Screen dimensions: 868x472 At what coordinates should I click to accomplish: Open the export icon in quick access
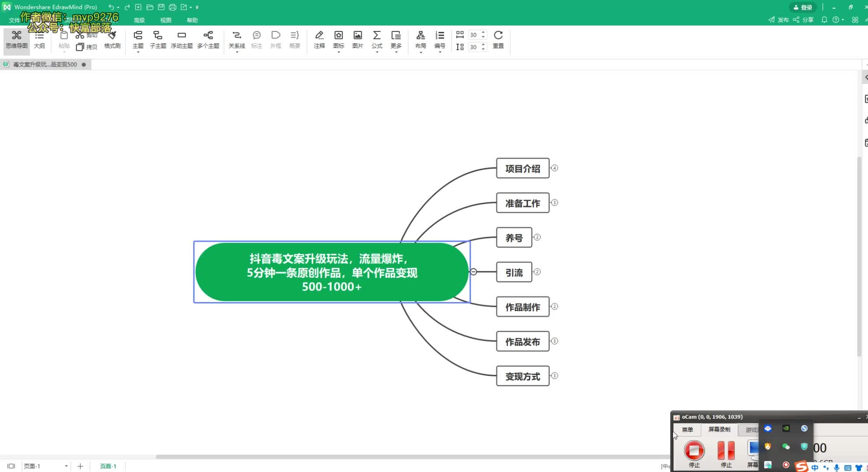pyautogui.click(x=184, y=7)
